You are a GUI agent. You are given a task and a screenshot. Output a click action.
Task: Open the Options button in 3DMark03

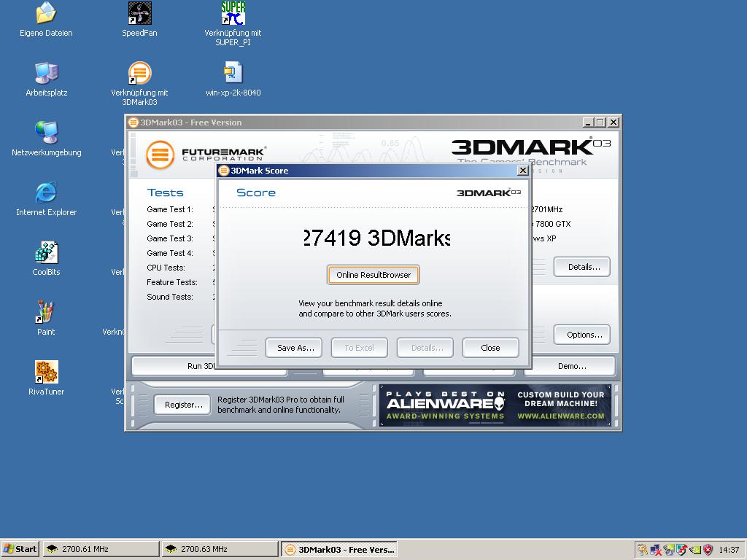(x=581, y=334)
